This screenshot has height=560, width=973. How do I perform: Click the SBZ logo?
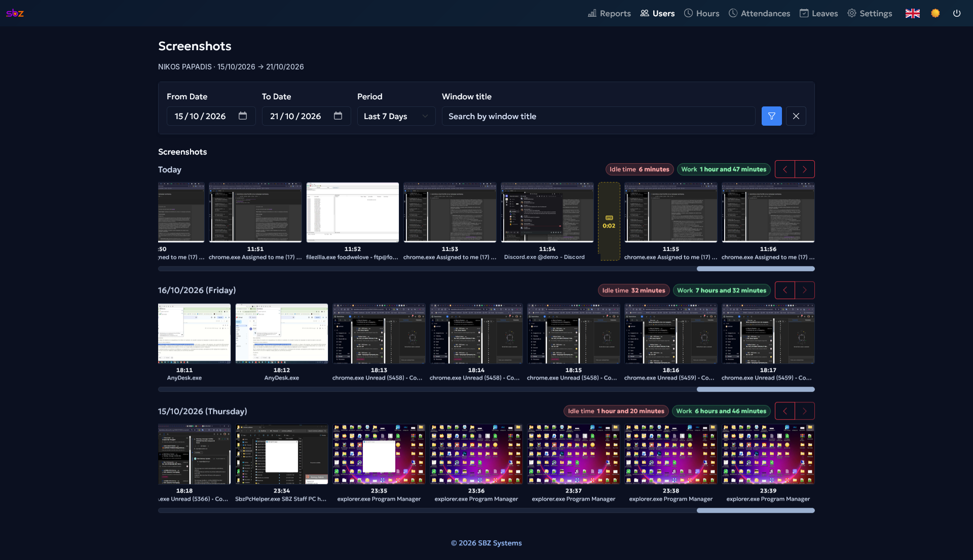click(15, 13)
